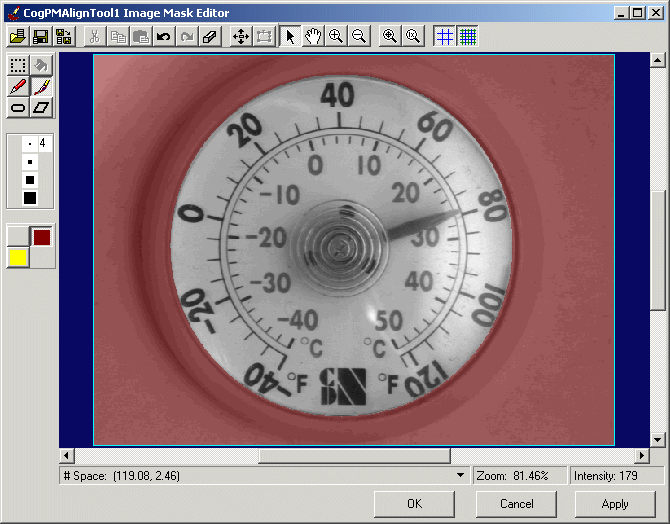Minimize the Image Mask Editor window

(x=622, y=13)
